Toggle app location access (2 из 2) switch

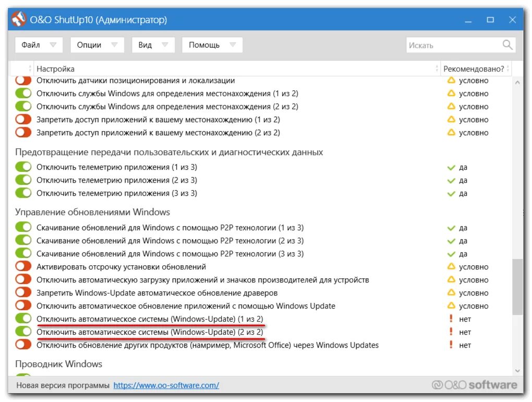coord(23,133)
